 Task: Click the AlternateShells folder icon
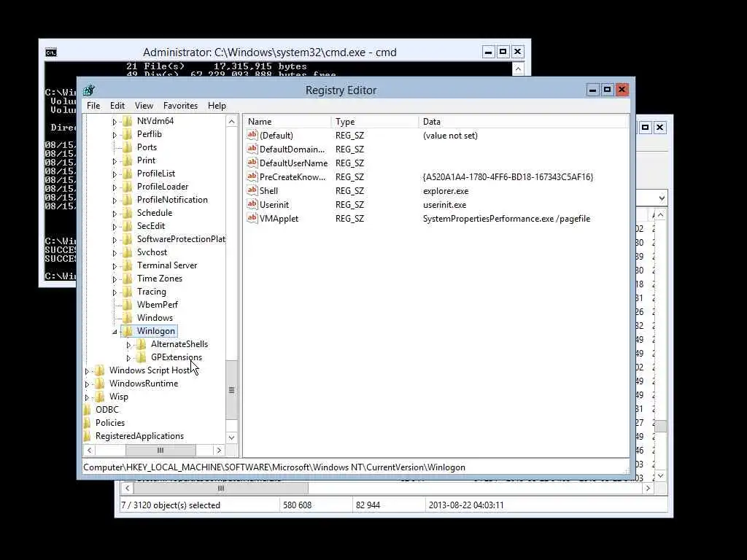141,344
